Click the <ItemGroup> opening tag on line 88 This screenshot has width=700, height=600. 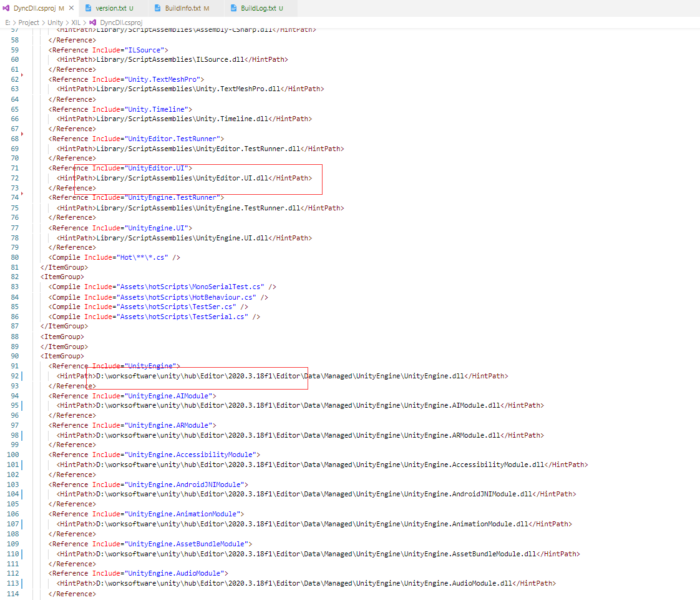pos(62,337)
